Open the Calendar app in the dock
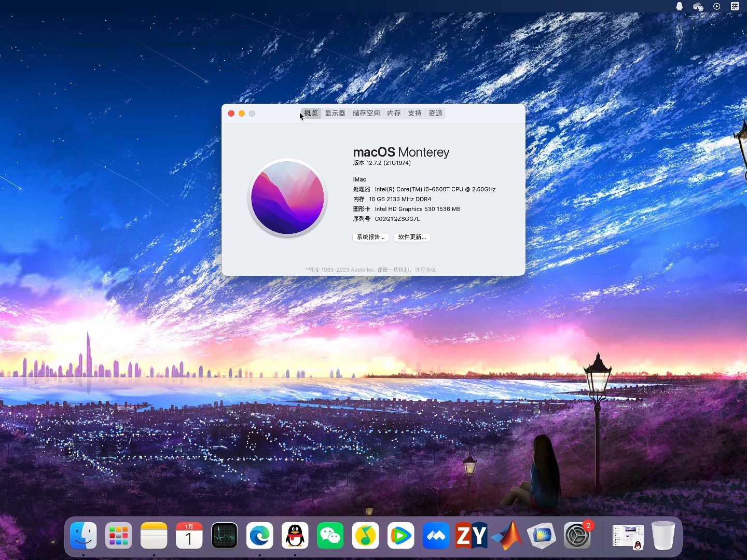Viewport: 747px width, 560px height. 189,536
